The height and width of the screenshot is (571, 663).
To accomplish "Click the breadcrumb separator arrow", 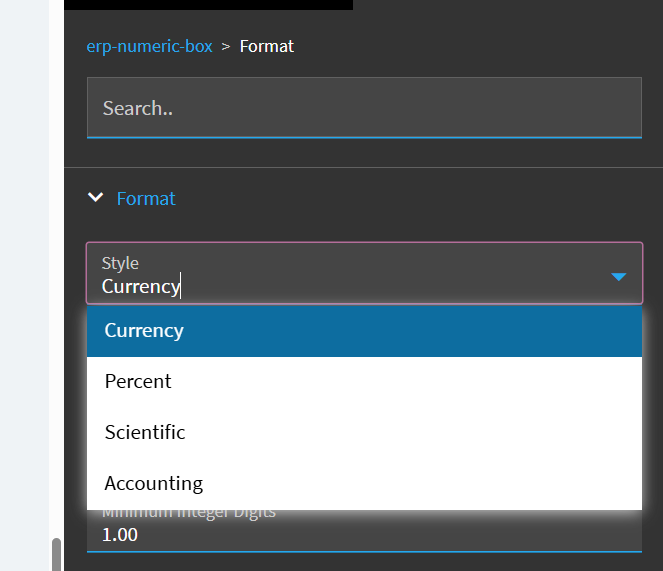I will coord(226,46).
